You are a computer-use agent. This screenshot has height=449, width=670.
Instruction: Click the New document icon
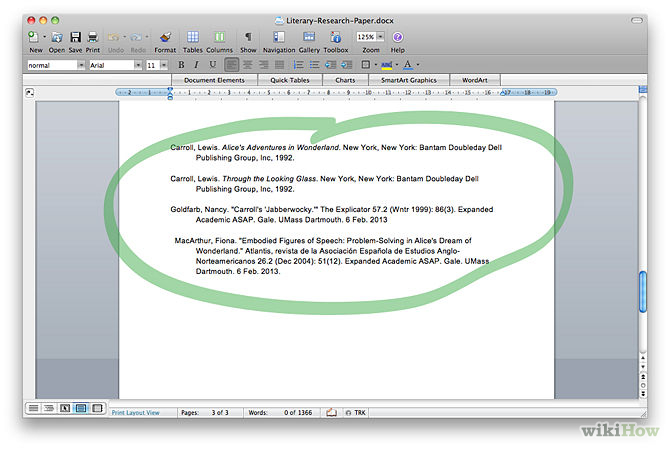tap(35, 36)
